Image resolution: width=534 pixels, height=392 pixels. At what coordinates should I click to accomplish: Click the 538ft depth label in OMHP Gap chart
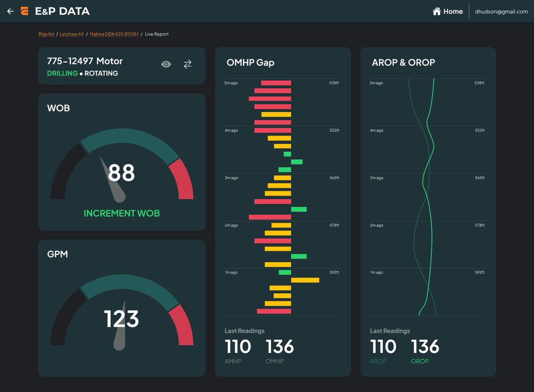click(x=334, y=83)
